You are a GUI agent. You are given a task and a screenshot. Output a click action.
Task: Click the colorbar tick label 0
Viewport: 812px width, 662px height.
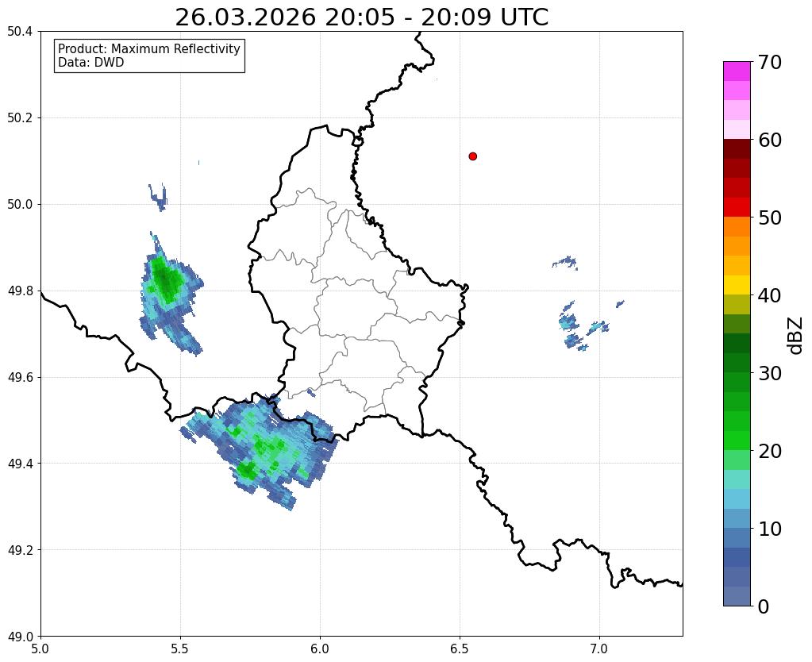(x=764, y=606)
